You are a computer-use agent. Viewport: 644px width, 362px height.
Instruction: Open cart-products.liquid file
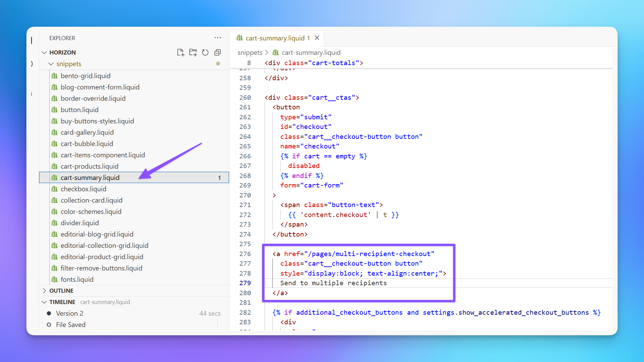[x=90, y=166]
